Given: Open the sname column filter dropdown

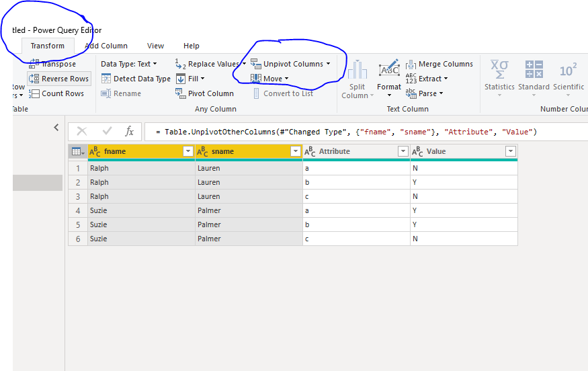Looking at the screenshot, I should (x=296, y=151).
